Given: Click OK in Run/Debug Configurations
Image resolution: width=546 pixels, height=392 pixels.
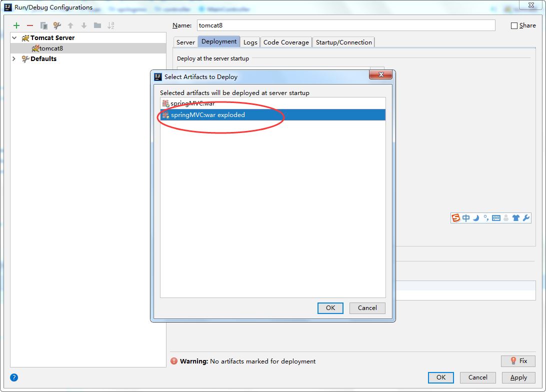Looking at the screenshot, I should click(441, 377).
